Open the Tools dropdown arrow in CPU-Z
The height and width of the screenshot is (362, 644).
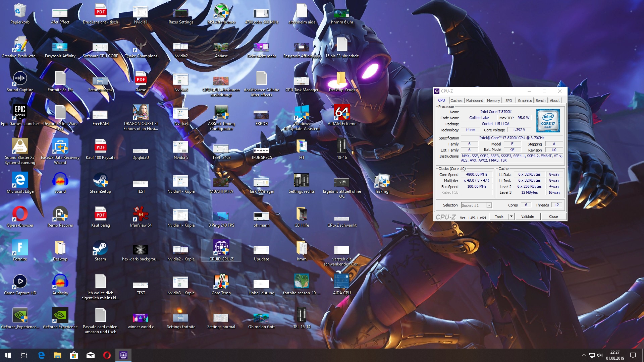tap(511, 217)
